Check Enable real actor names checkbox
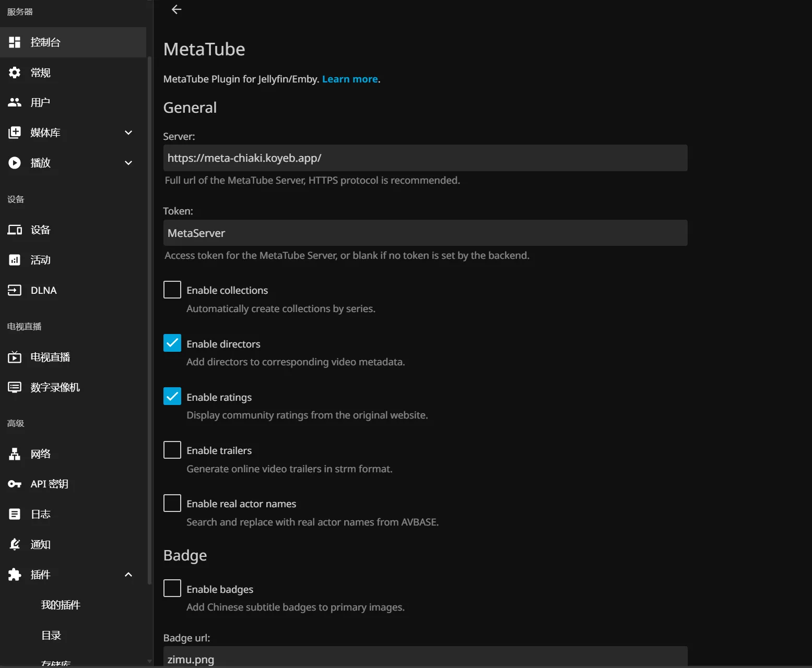Viewport: 812px width, 668px height. coord(172,503)
